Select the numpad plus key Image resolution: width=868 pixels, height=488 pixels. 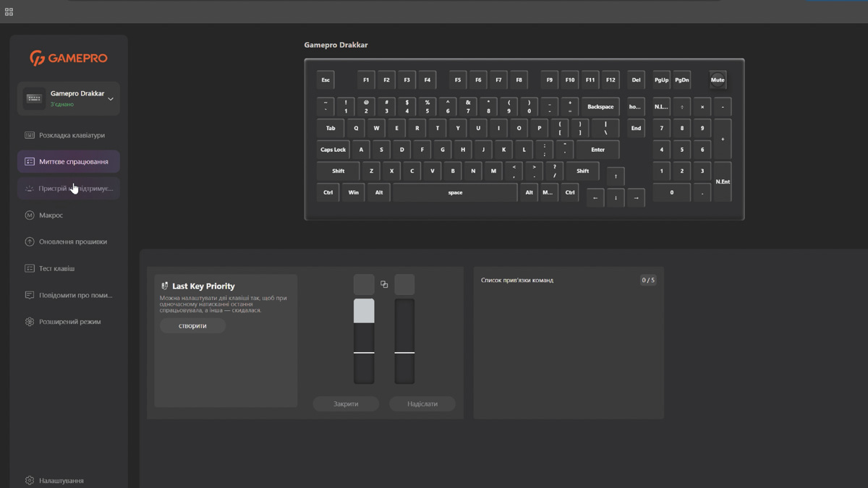(723, 139)
